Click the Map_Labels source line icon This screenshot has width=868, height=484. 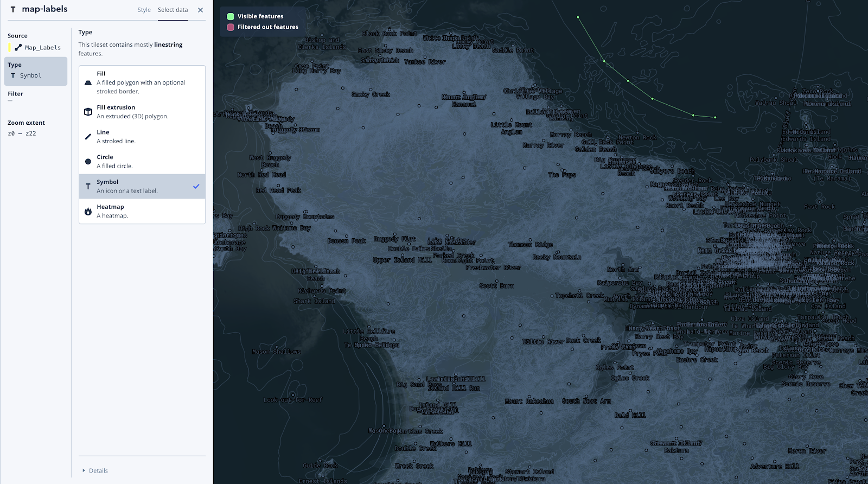pos(18,47)
